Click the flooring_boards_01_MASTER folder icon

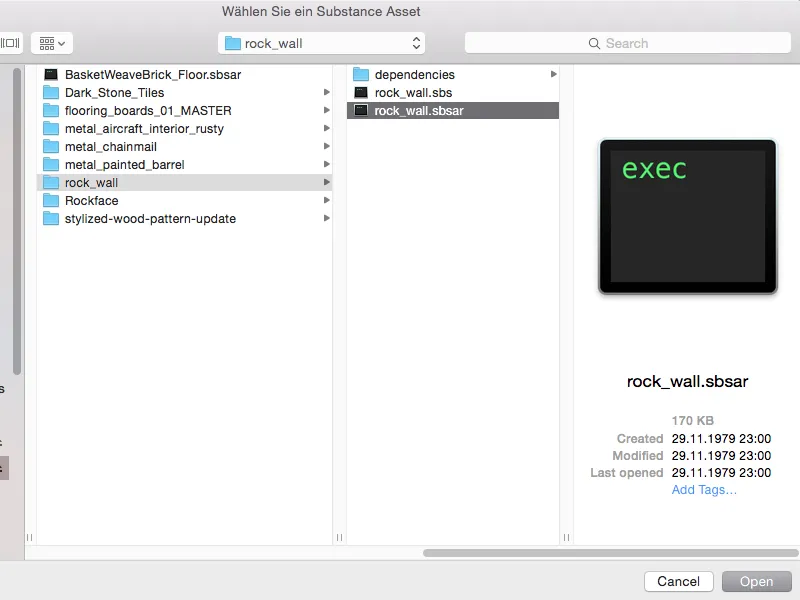pos(51,111)
